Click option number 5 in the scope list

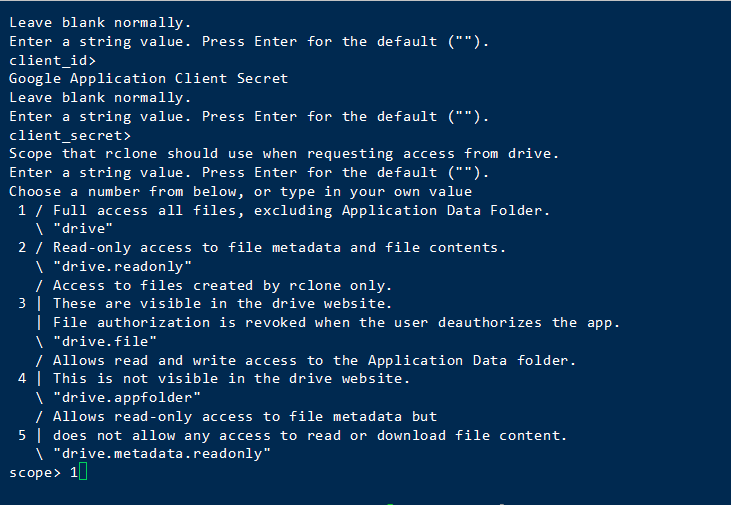21,434
